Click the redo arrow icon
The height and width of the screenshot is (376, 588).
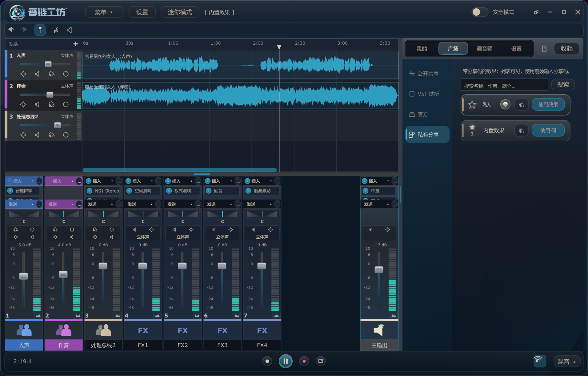24,30
